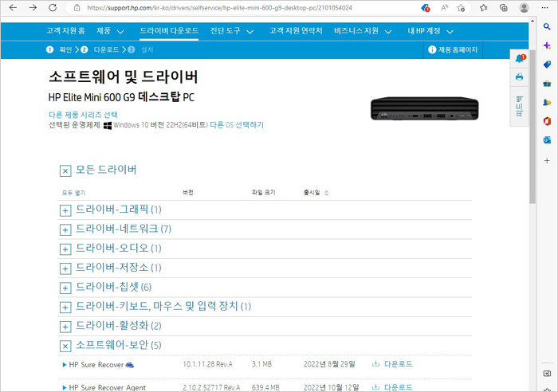Expand HP Sure Recover row triangle
The image size is (558, 392).
coord(65,365)
